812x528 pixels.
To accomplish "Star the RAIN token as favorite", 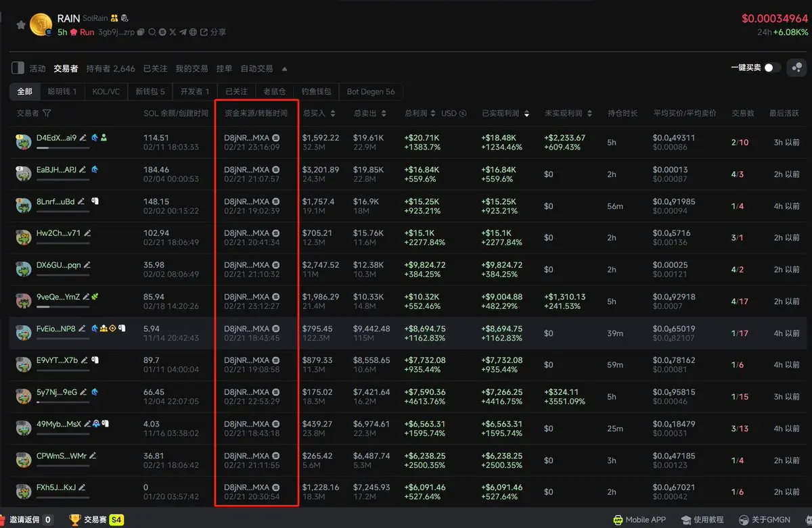I will [x=21, y=25].
